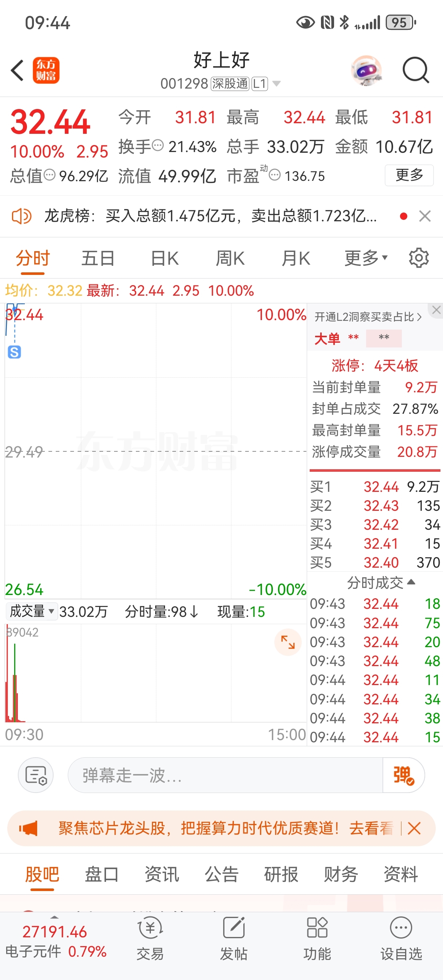Collapse the 分时成交 section arrow
Image resolution: width=443 pixels, height=980 pixels.
click(x=411, y=582)
